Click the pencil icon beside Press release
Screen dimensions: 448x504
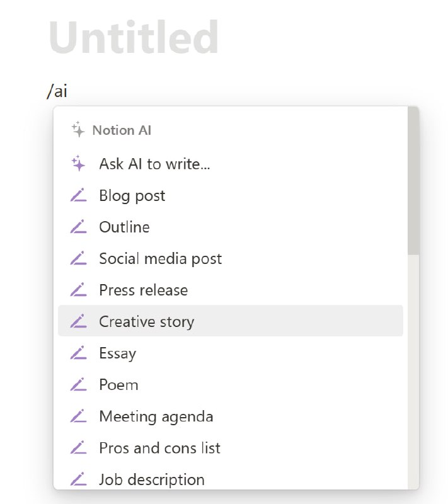click(78, 290)
